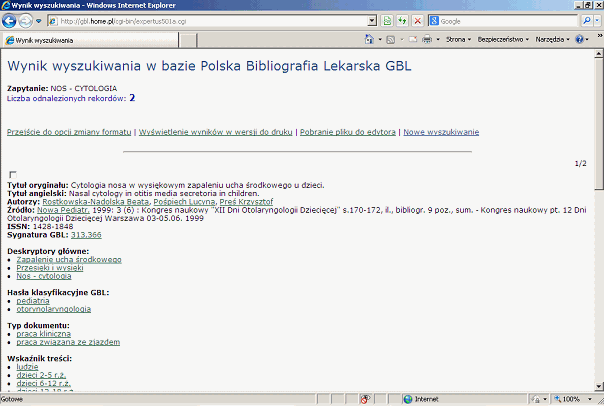Image resolution: width=604 pixels, height=406 pixels.
Task: Click the Internet security zone globe icon
Action: (408, 399)
